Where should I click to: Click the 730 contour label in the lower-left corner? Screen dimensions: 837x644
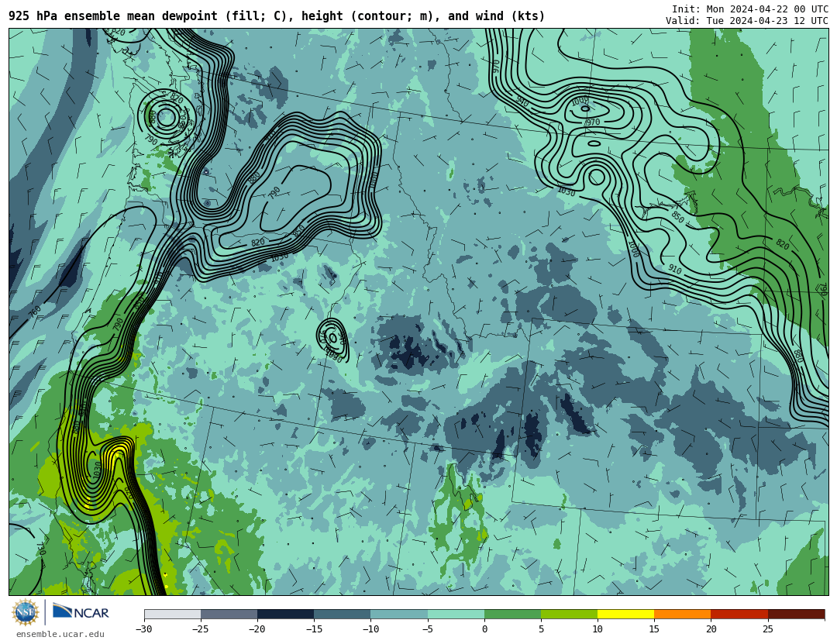tap(40, 549)
